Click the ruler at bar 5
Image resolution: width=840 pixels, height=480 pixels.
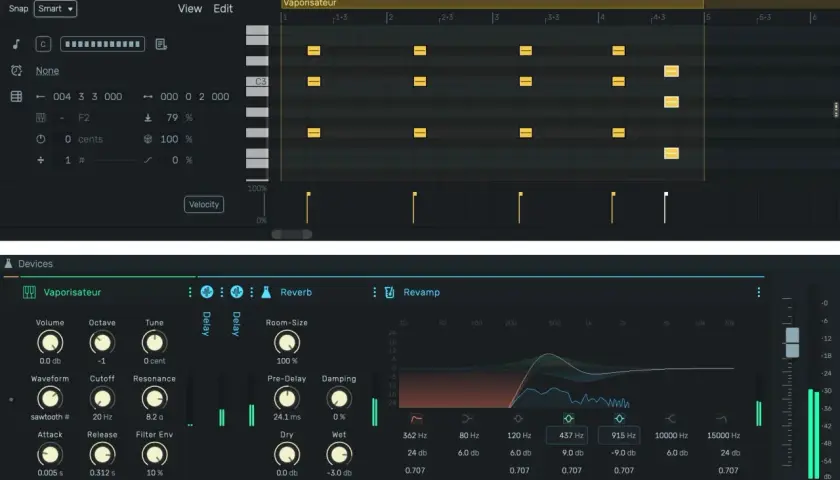[x=707, y=18]
